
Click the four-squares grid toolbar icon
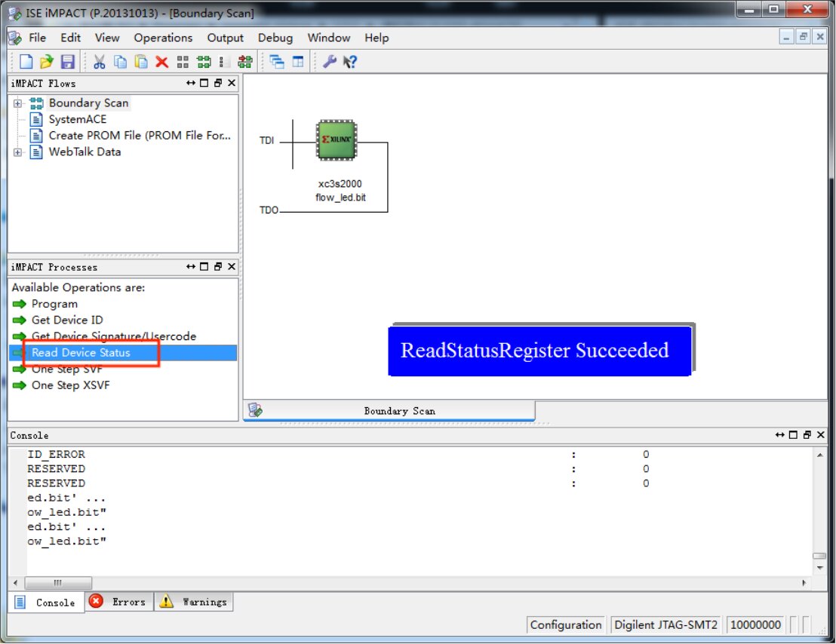[183, 62]
